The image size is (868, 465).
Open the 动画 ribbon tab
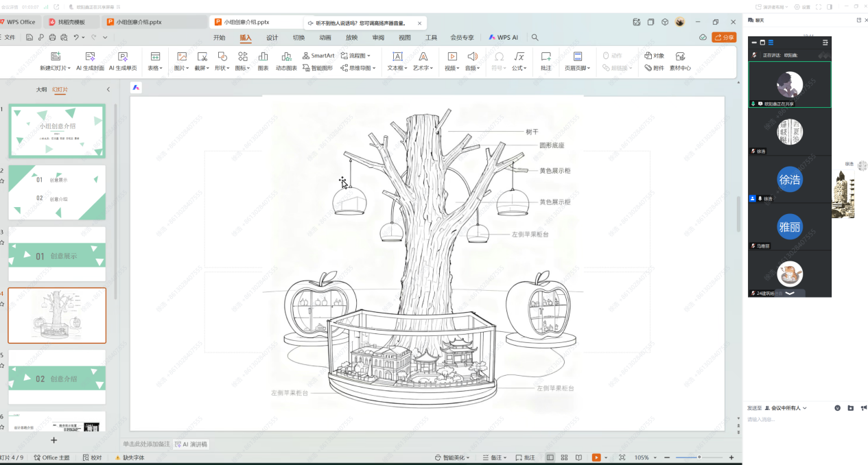pos(325,38)
